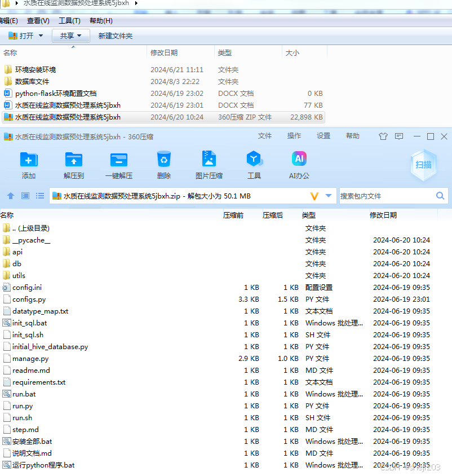Select the 解压到 (Extract to) icon
The height and width of the screenshot is (476, 452).
coord(74,164)
